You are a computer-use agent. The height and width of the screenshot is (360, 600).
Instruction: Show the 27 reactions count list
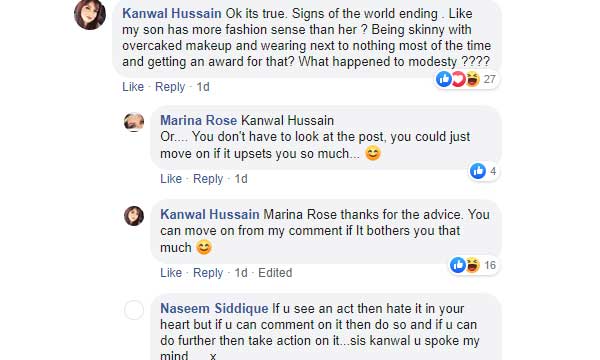pyautogui.click(x=489, y=79)
